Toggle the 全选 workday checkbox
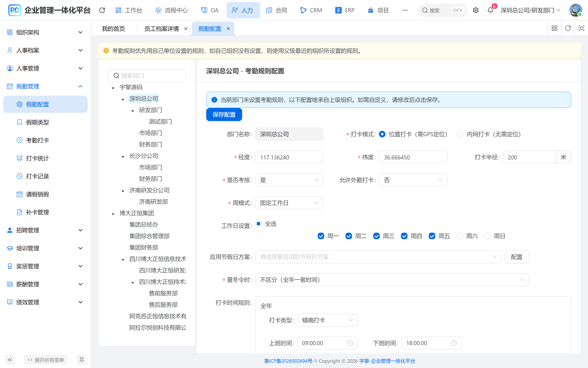 click(258, 223)
